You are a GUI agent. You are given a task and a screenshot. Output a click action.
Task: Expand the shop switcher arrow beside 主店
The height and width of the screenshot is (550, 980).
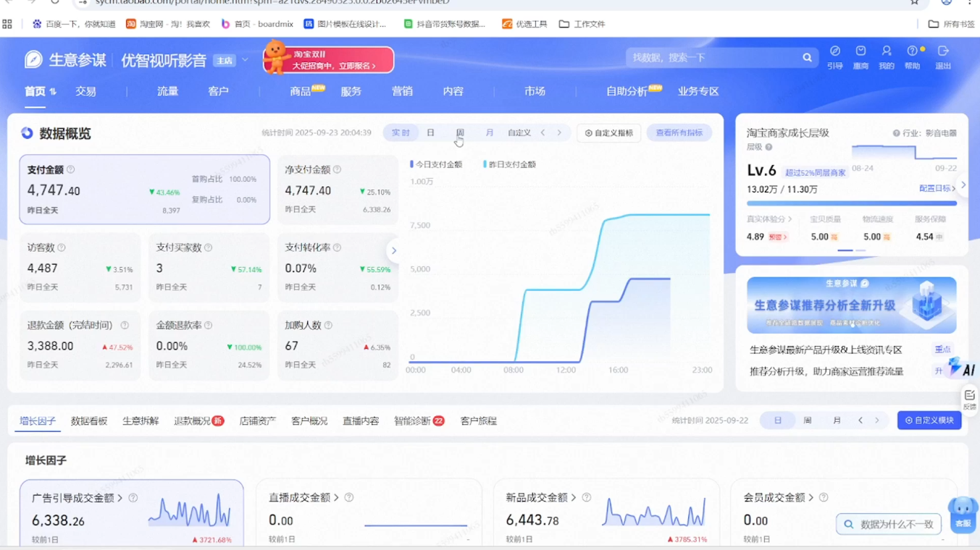tap(245, 60)
